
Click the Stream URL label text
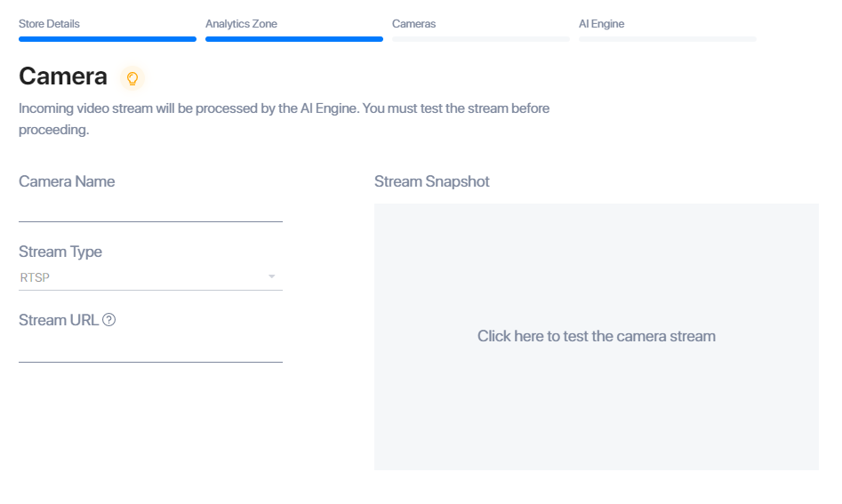click(x=59, y=320)
